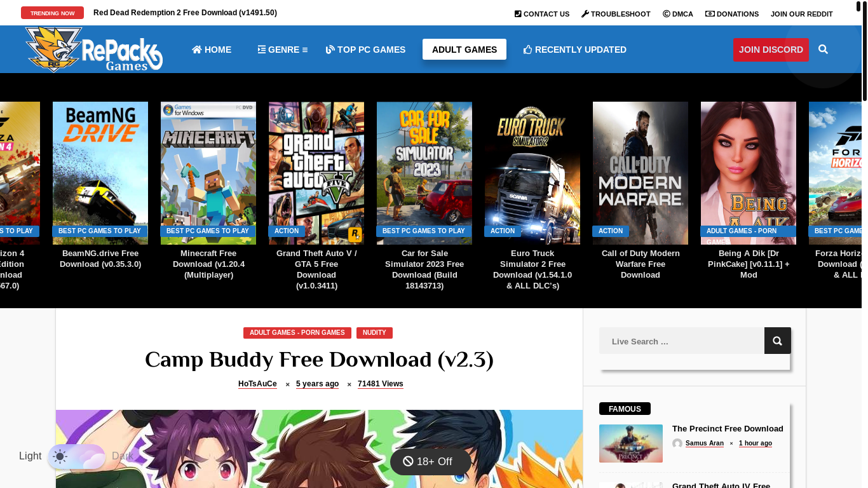This screenshot has height=488, width=868.
Task: Select the Adult Games menu item
Action: [x=465, y=50]
